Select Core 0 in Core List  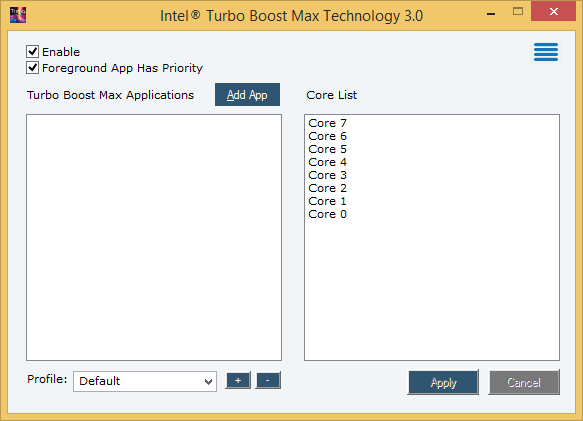click(328, 214)
